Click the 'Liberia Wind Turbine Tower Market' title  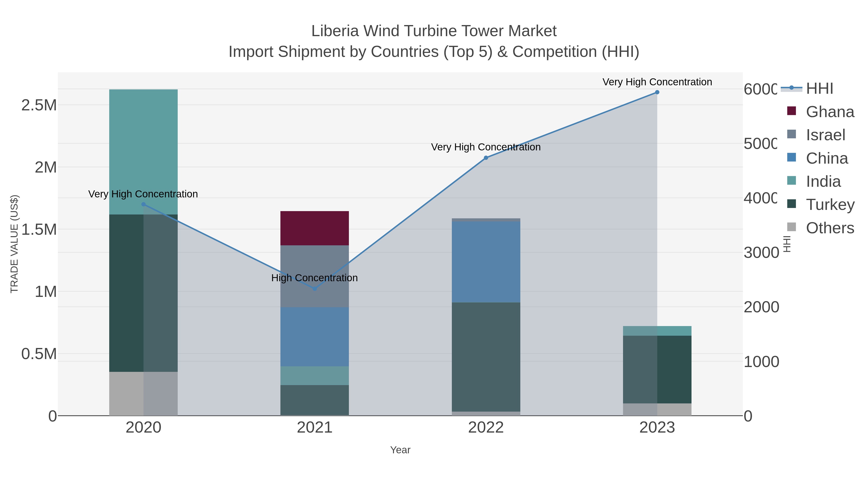[x=434, y=31]
